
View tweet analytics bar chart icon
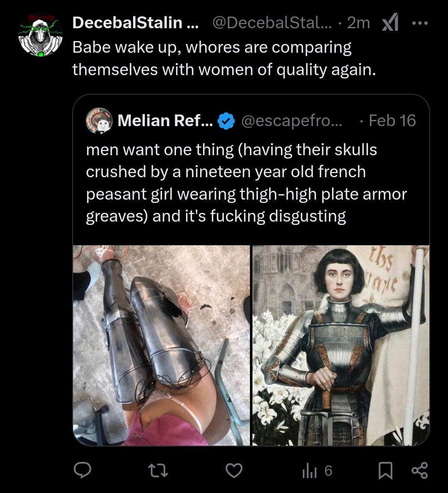[309, 471]
